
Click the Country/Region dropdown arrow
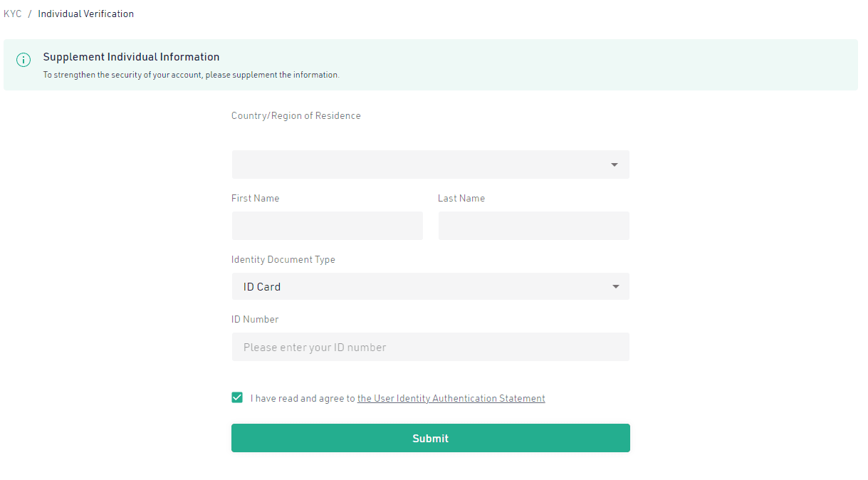pos(614,165)
